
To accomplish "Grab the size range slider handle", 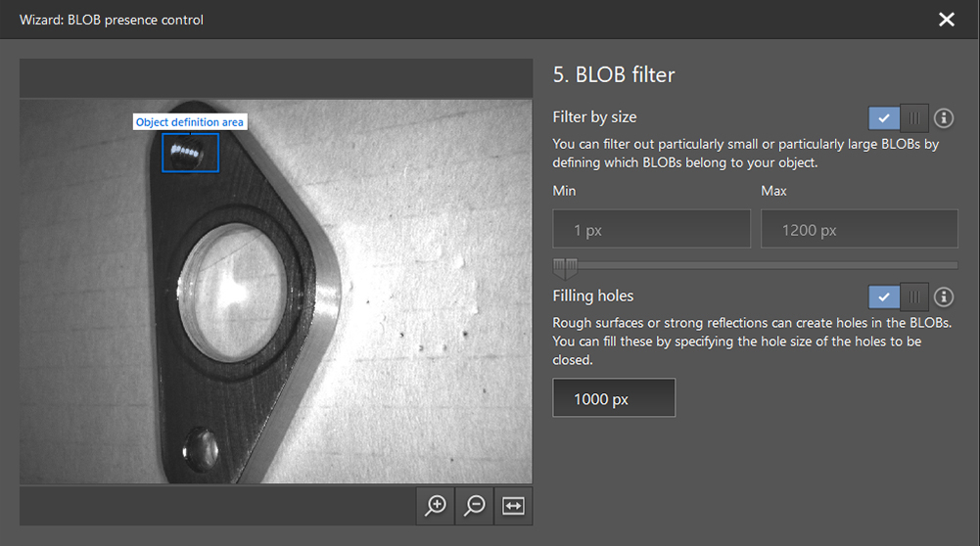I will pos(565,265).
